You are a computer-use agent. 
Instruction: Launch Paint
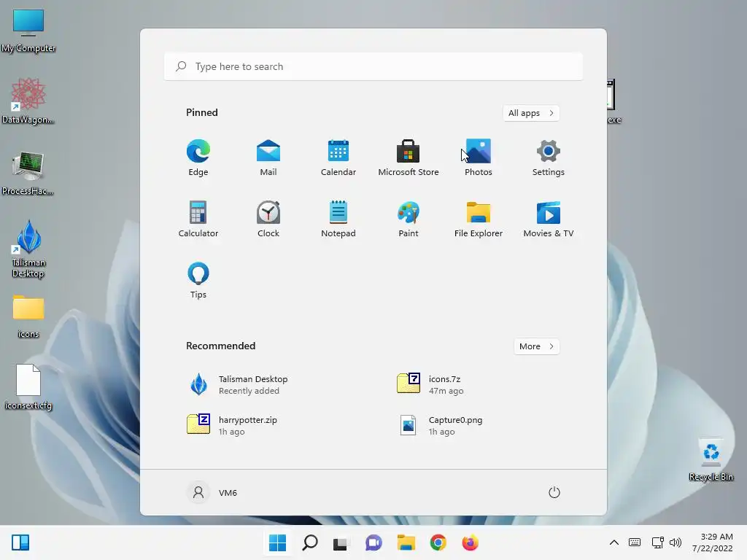coord(409,219)
